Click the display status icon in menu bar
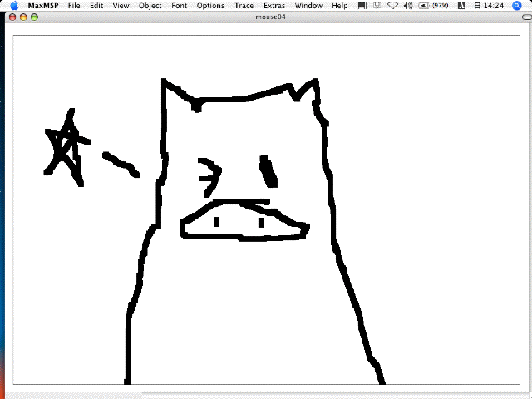 [x=362, y=6]
